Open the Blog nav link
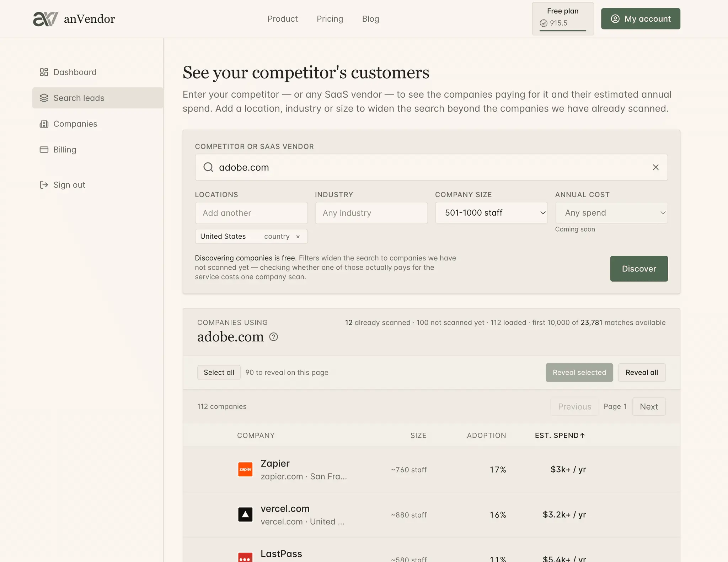The height and width of the screenshot is (562, 728). (x=370, y=19)
